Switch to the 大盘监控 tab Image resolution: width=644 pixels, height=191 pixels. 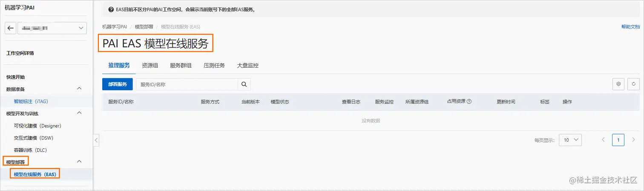click(x=247, y=66)
